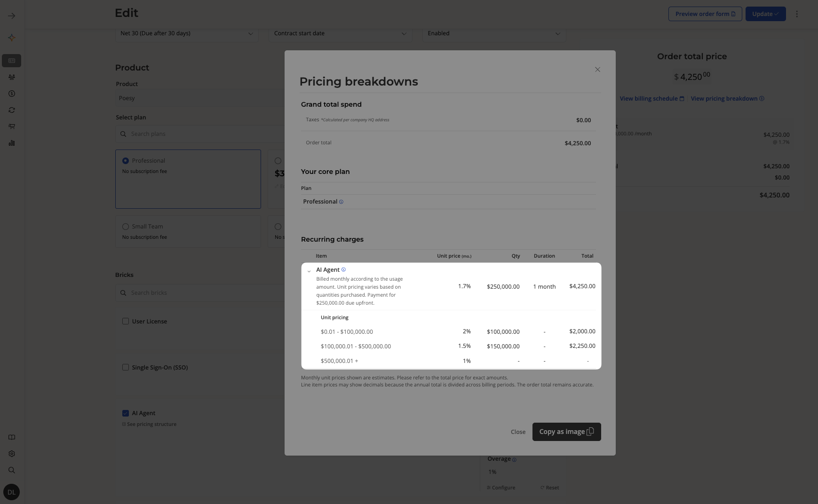Click the Close text button

coord(518,432)
